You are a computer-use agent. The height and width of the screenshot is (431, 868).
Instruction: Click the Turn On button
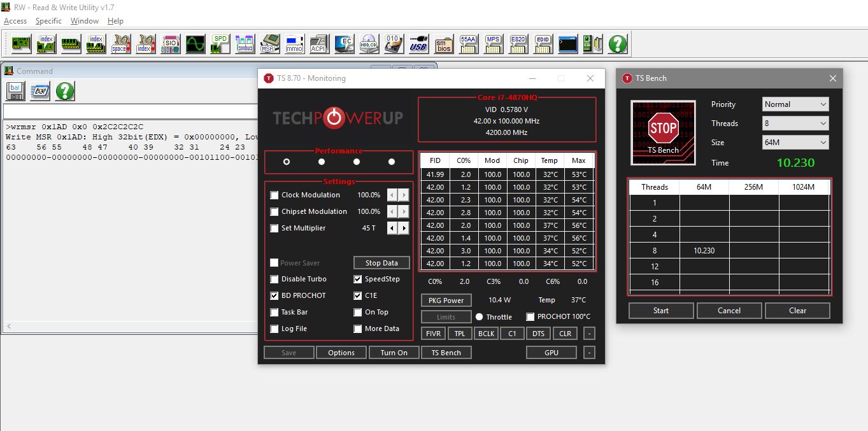coord(394,353)
